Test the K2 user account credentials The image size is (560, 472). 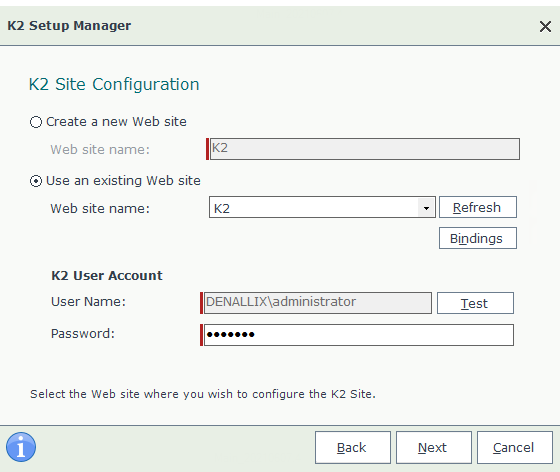(x=475, y=303)
